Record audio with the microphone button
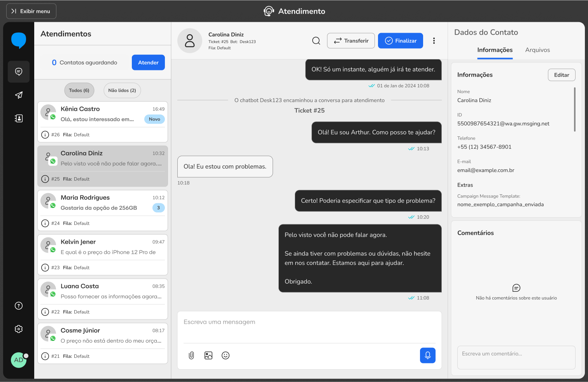This screenshot has width=588, height=382. (x=427, y=355)
